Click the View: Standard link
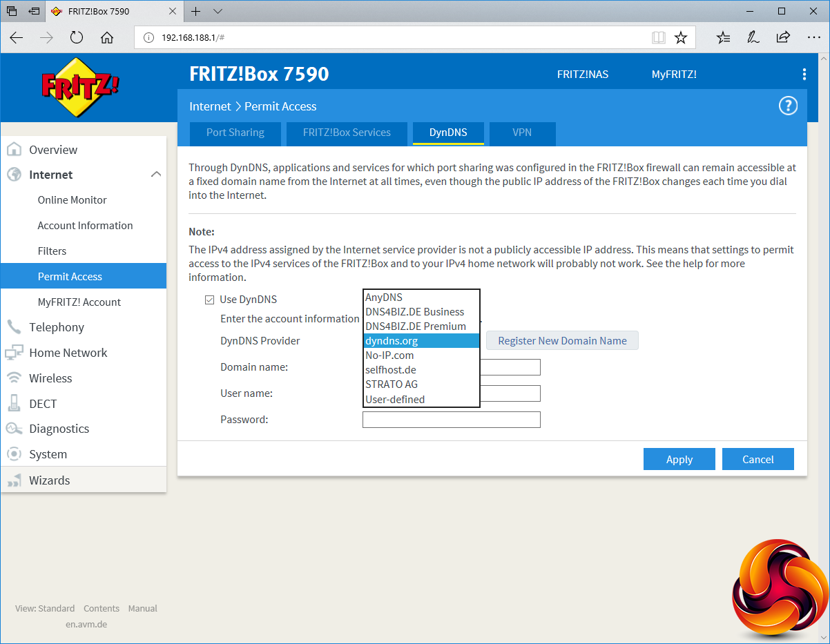Screen dimensions: 830x644 [x=45, y=609]
